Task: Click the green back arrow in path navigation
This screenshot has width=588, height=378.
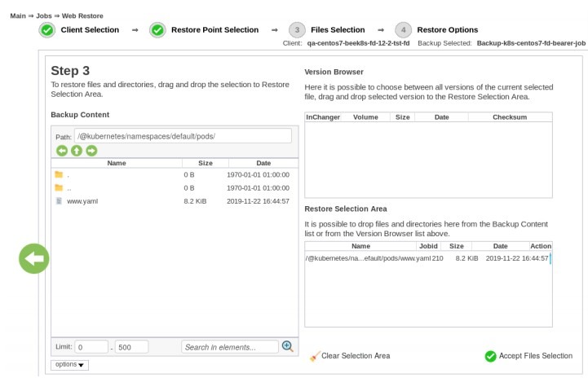Action: coord(62,151)
